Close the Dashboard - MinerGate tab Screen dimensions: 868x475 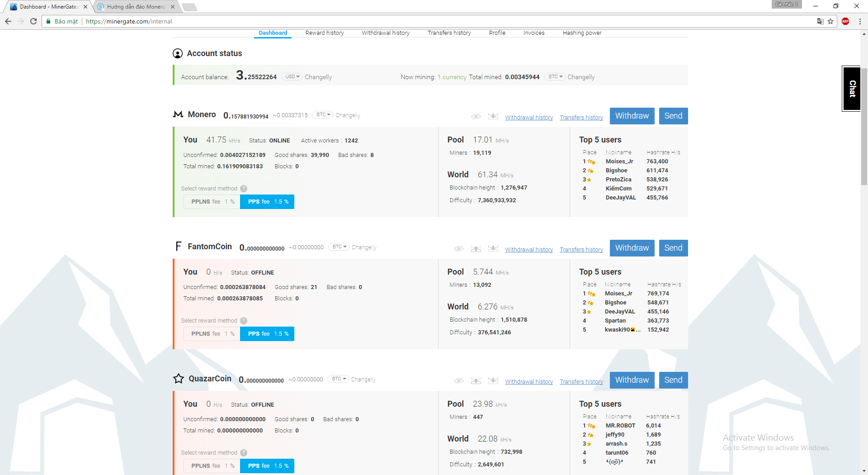[x=85, y=7]
